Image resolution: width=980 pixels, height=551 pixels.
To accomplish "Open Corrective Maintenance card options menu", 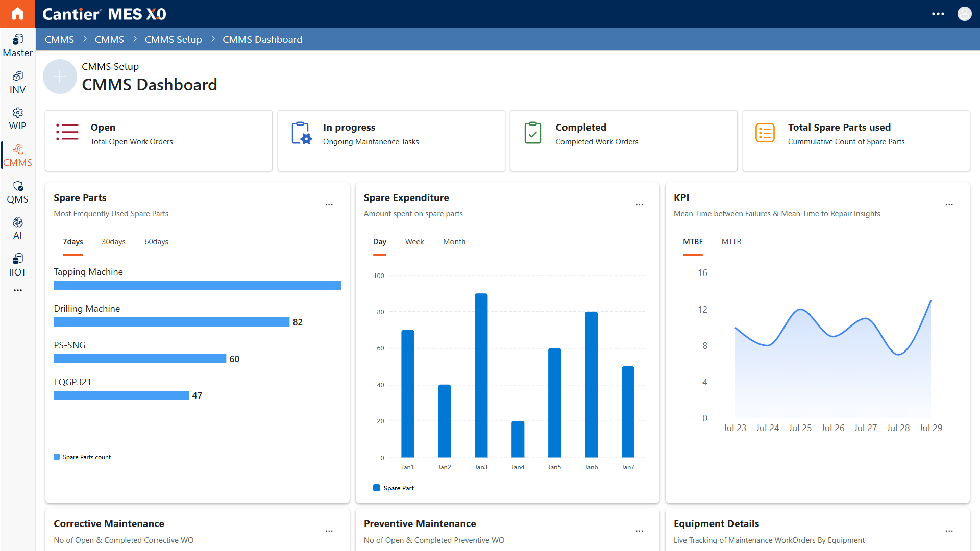I will click(329, 531).
